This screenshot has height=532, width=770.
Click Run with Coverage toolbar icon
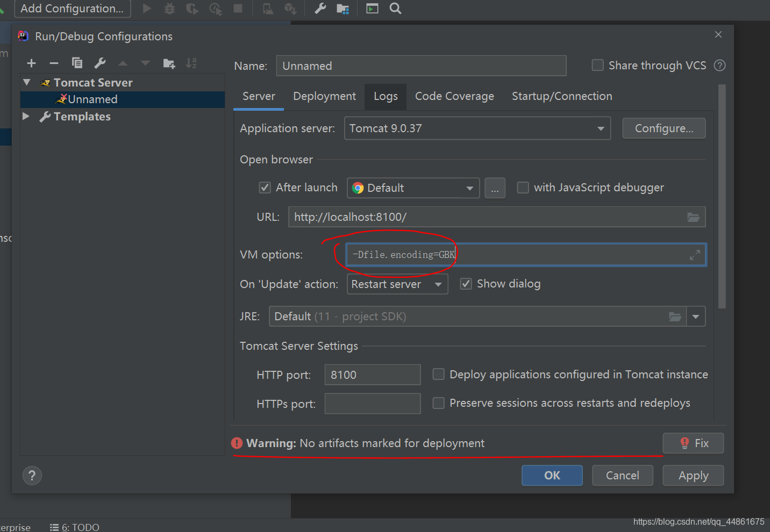pos(192,9)
